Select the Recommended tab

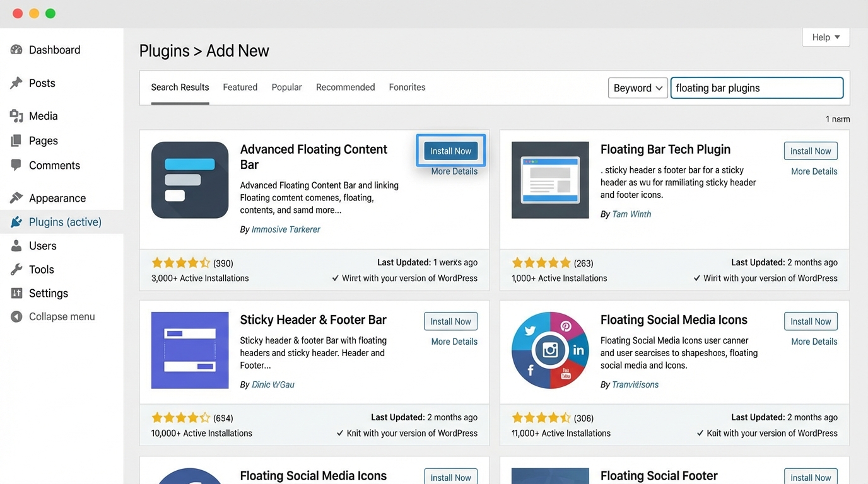coord(345,87)
